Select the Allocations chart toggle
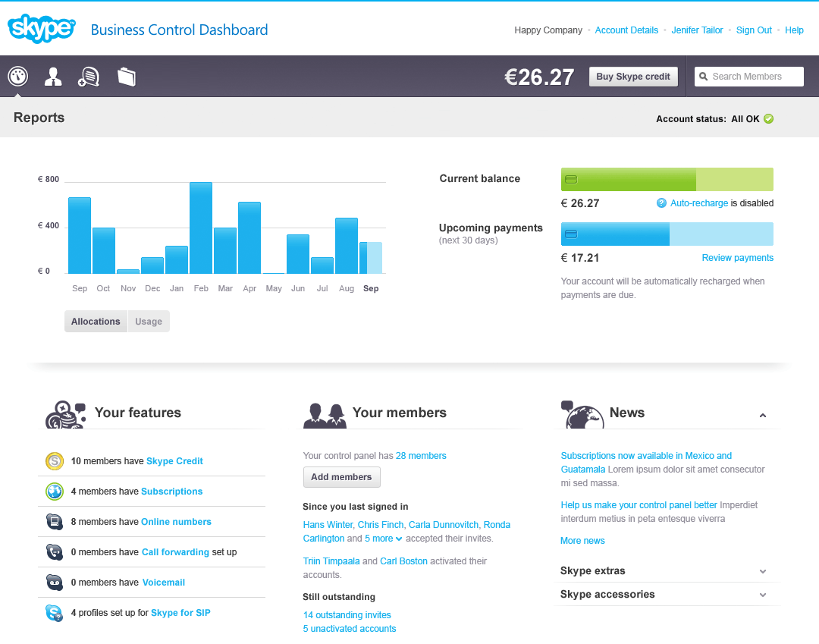Screen dimensions: 819x644 tap(96, 322)
